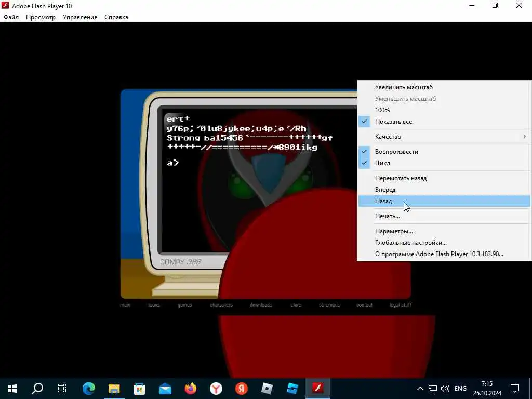Image resolution: width=532 pixels, height=399 pixels.
Task: Open Windows taskbar search
Action: [37, 388]
